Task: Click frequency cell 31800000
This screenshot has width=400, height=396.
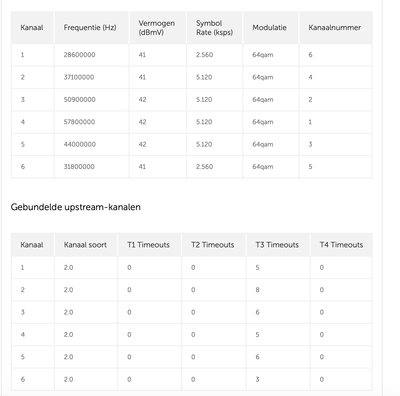Action: point(79,167)
